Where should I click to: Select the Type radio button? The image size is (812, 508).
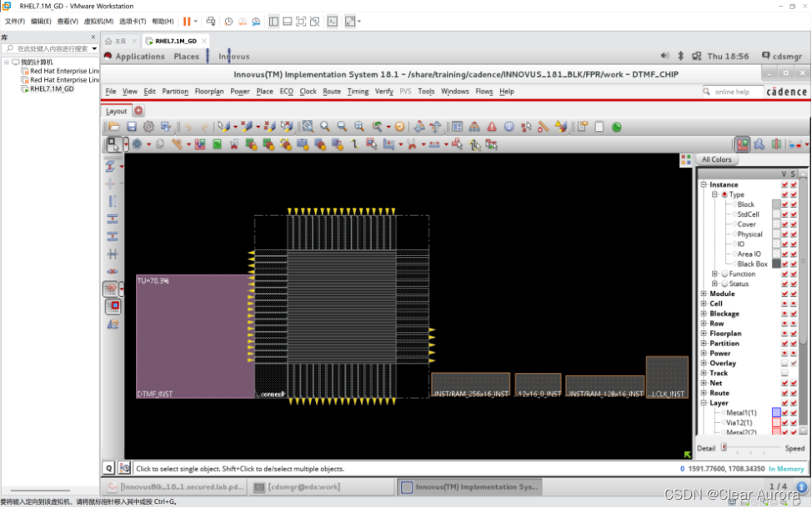pyautogui.click(x=724, y=194)
